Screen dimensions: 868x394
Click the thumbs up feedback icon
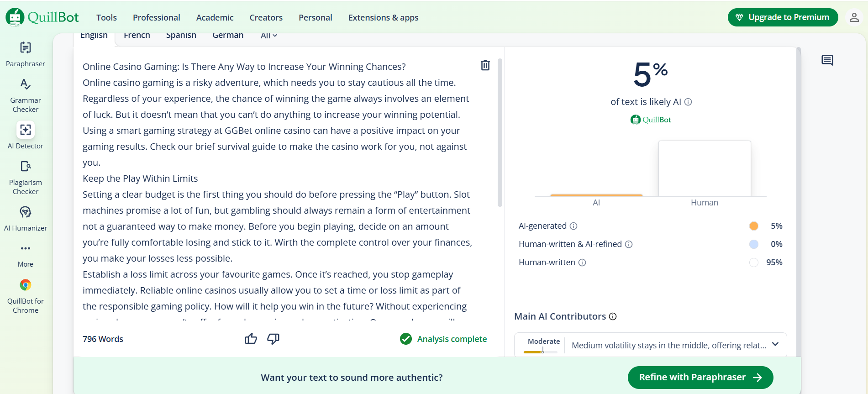point(251,339)
